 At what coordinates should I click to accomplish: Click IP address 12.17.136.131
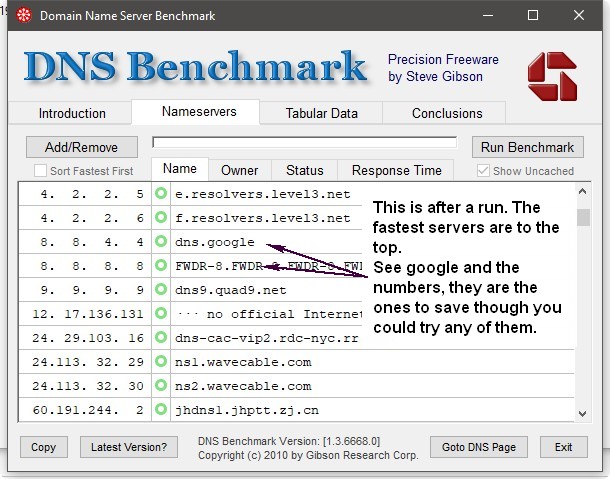tap(88, 314)
